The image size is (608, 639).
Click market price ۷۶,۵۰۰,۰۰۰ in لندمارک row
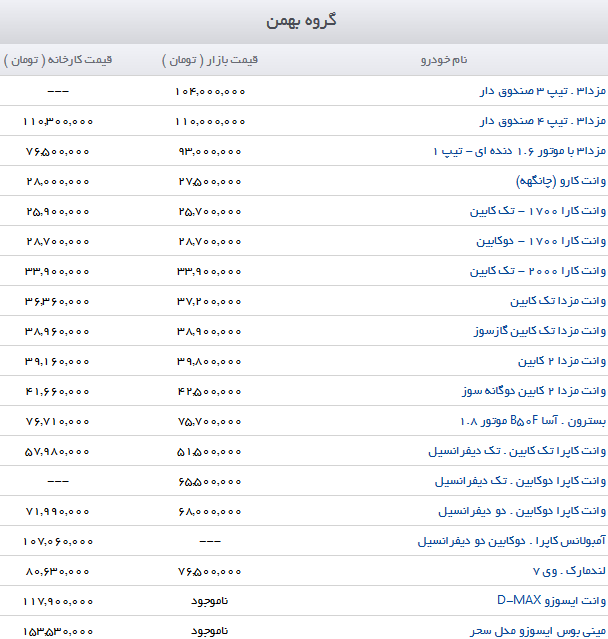[210, 572]
